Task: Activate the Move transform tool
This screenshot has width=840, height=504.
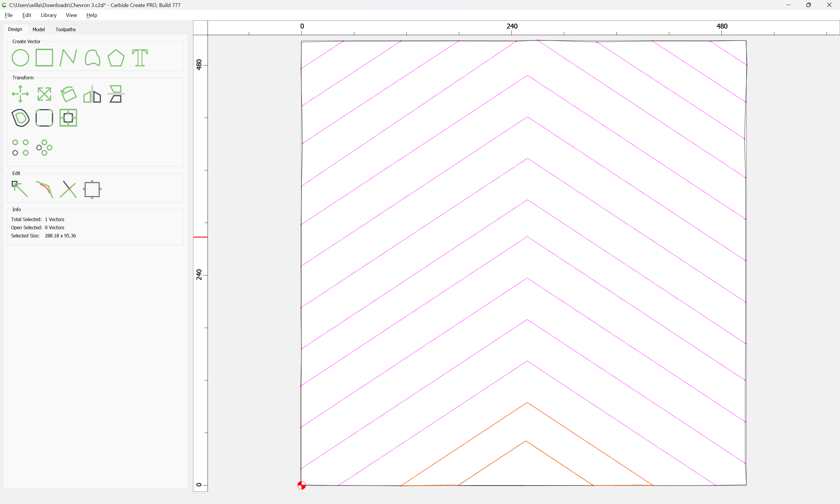Action: pyautogui.click(x=20, y=94)
